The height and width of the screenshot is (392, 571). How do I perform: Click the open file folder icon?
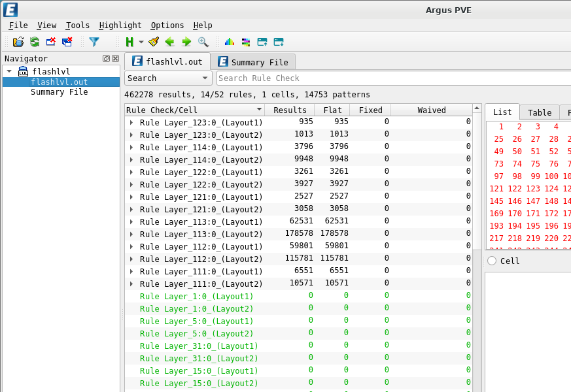click(18, 42)
